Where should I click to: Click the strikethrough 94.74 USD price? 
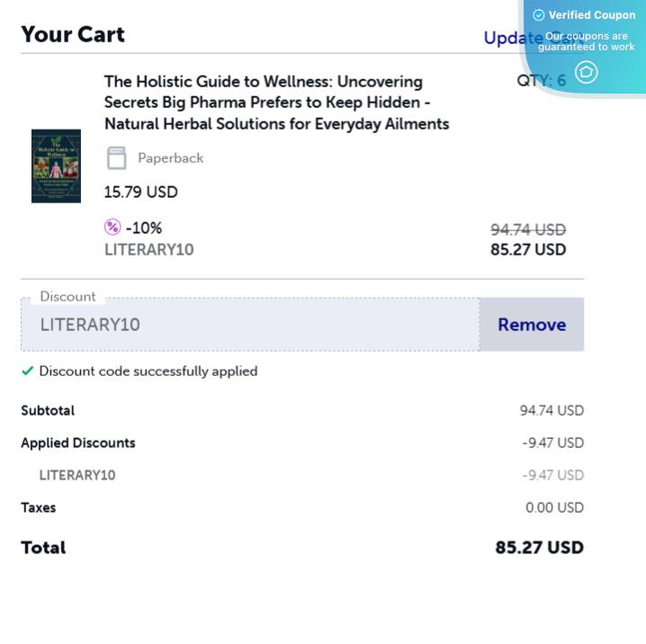tap(527, 229)
